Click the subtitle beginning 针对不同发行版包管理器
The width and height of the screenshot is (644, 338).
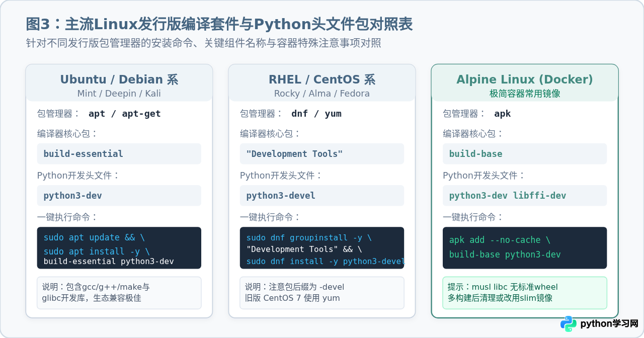[x=204, y=43]
